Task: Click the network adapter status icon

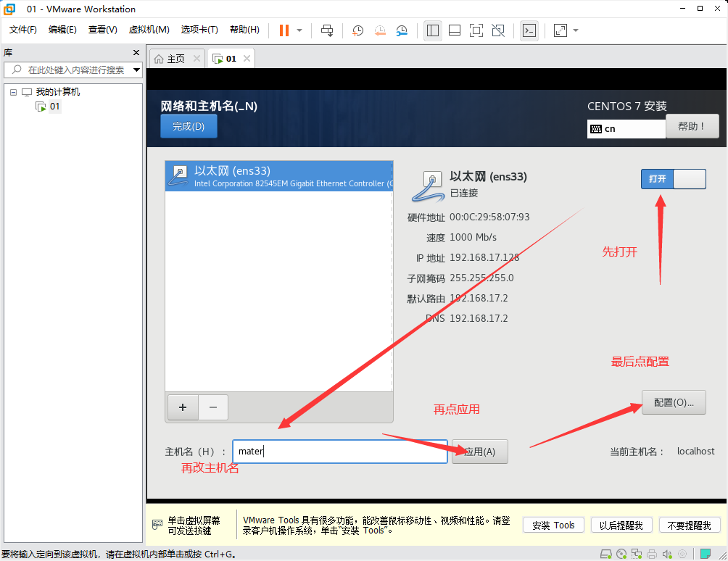Action: 637,554
